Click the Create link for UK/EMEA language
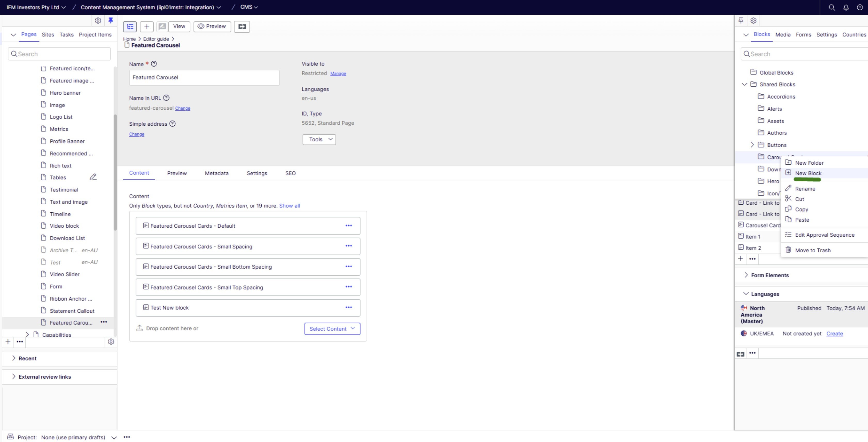Screen dimensions: 868x442 coord(834,334)
